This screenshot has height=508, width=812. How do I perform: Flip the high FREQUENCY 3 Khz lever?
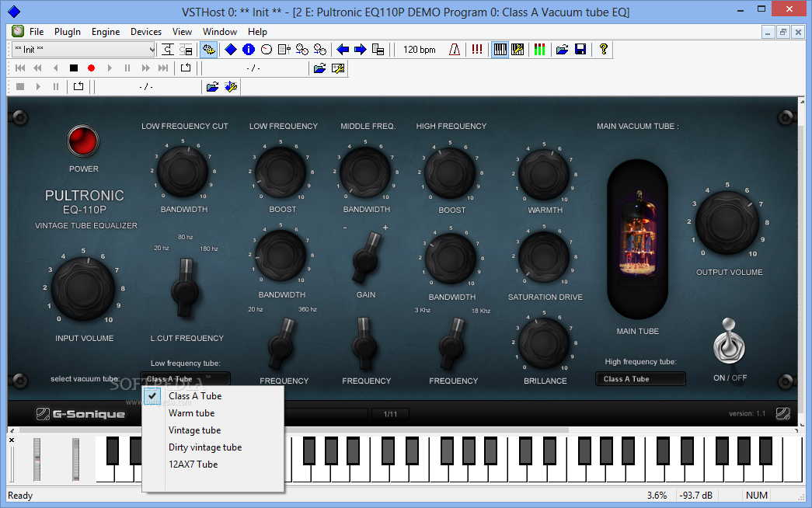click(x=452, y=343)
